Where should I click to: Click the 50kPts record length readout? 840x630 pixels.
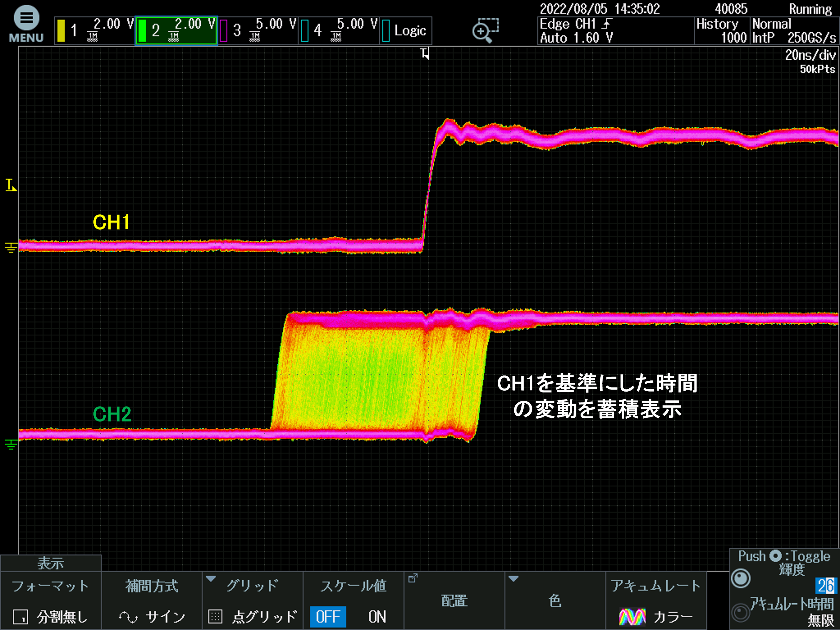click(x=817, y=69)
